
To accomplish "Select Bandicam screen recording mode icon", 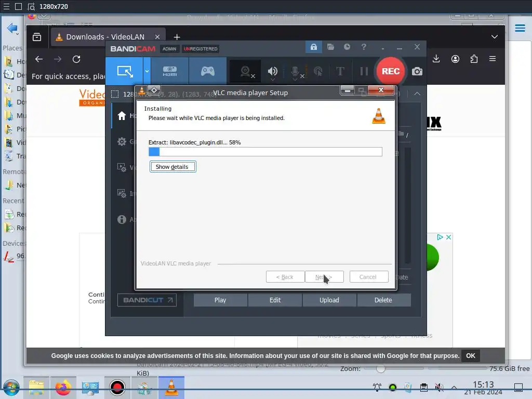I will tap(125, 71).
